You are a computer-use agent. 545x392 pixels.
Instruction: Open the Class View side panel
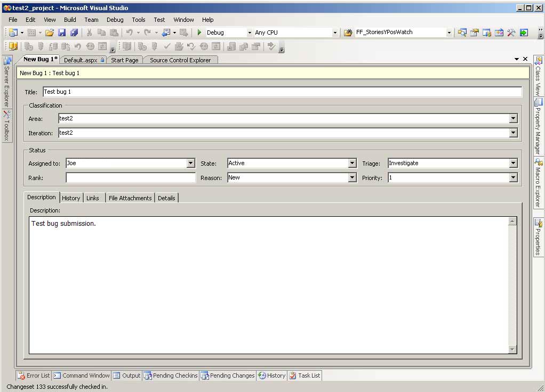tap(538, 76)
